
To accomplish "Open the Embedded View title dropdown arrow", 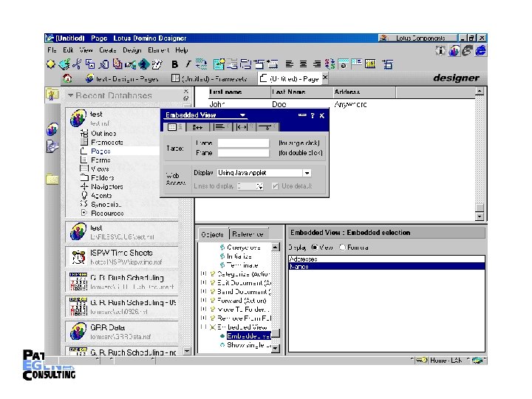I will point(242,115).
